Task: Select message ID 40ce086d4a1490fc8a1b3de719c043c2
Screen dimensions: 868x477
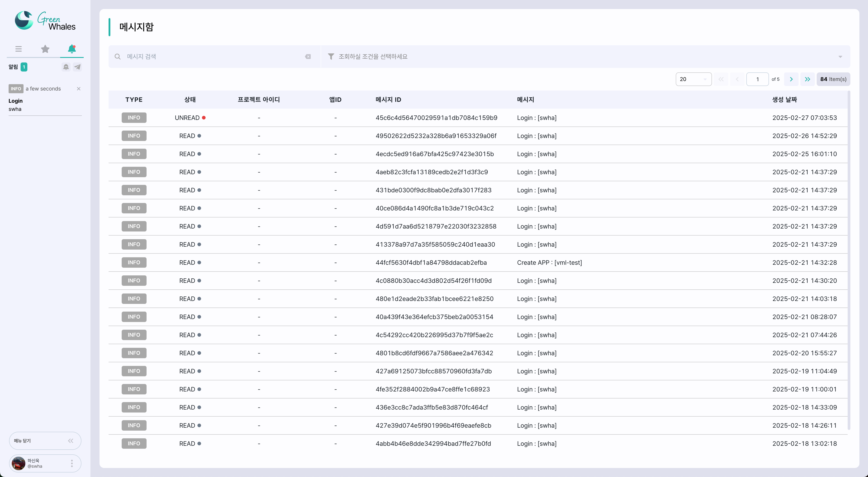Action: point(435,208)
